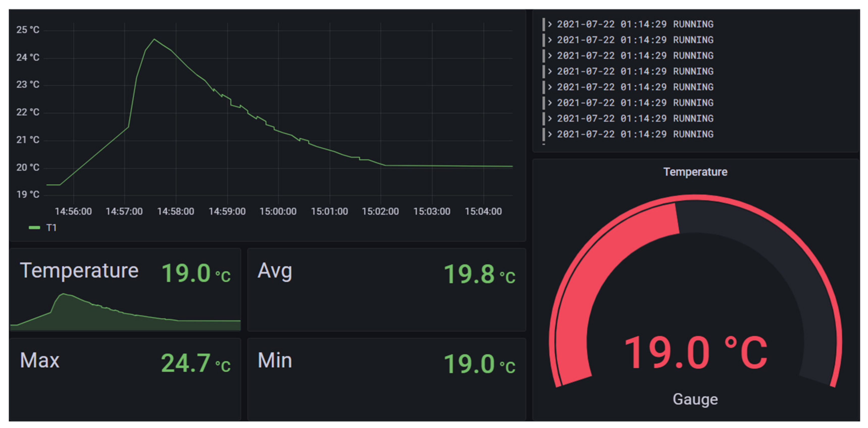Expand the fourth log entry chevron
The width and height of the screenshot is (868, 428).
tap(550, 71)
